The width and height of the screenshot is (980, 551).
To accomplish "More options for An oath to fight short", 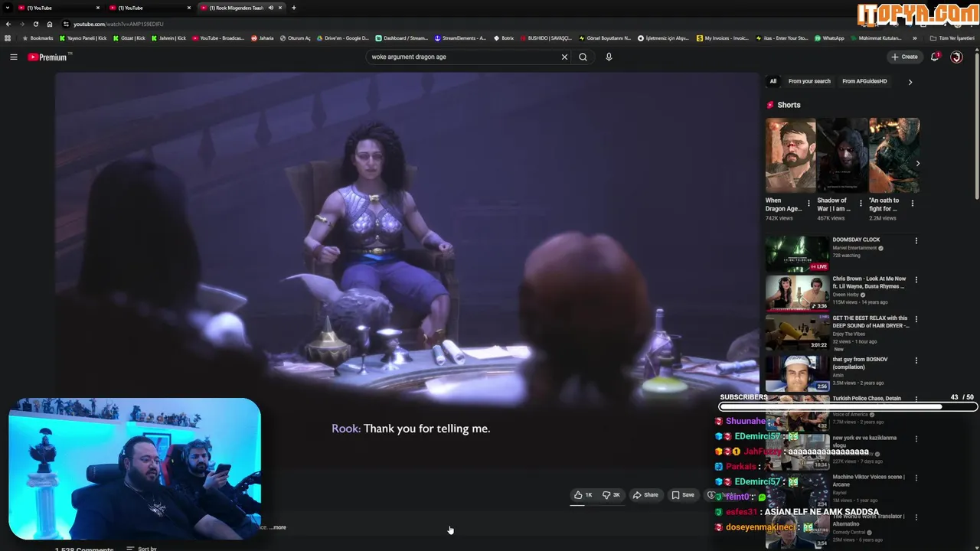I will click(912, 204).
